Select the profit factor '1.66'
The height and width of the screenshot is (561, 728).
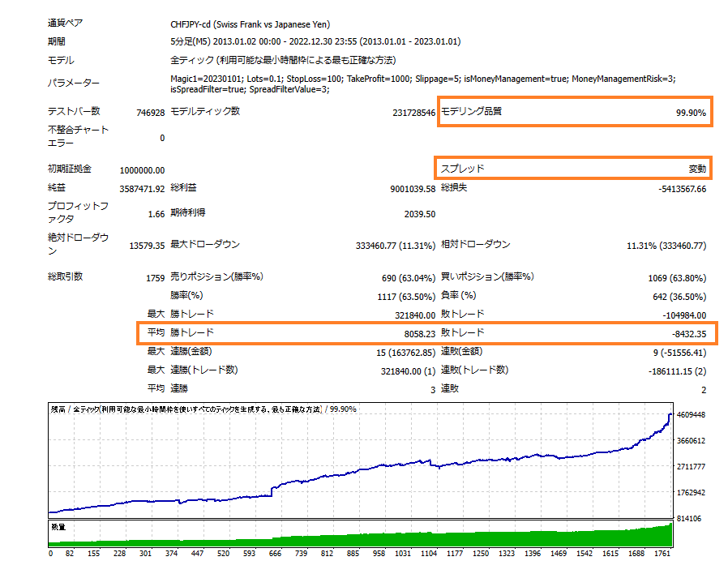pos(156,214)
